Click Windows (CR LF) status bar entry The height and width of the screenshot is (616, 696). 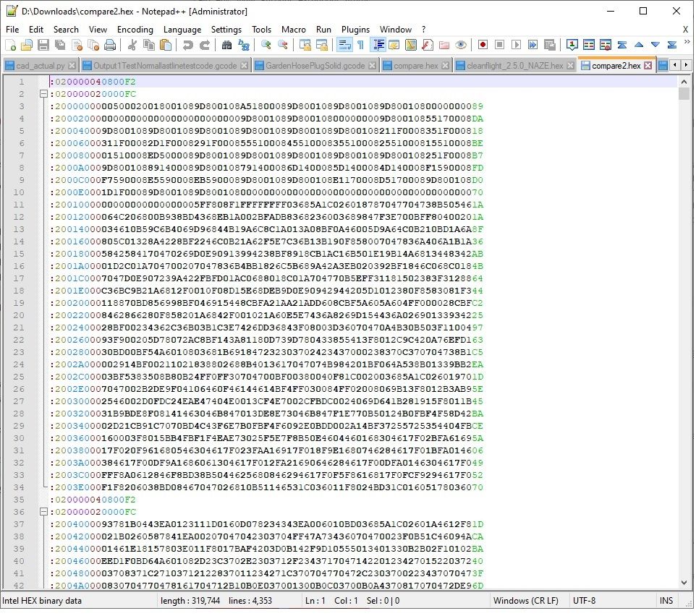pos(525,601)
